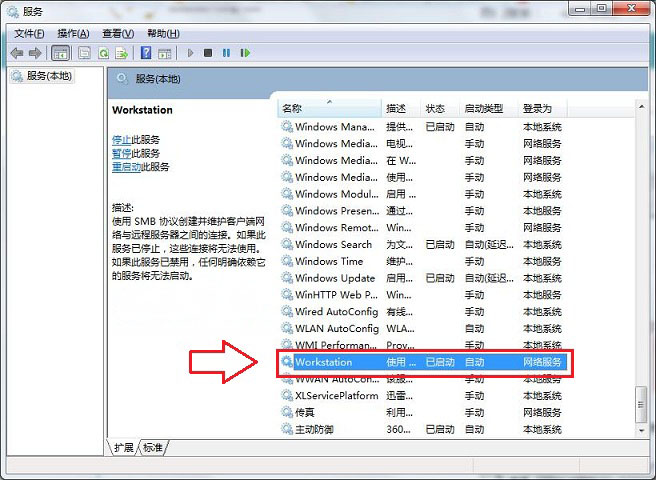Select the XLServicePlatform service row
656x480 pixels.
click(423, 396)
